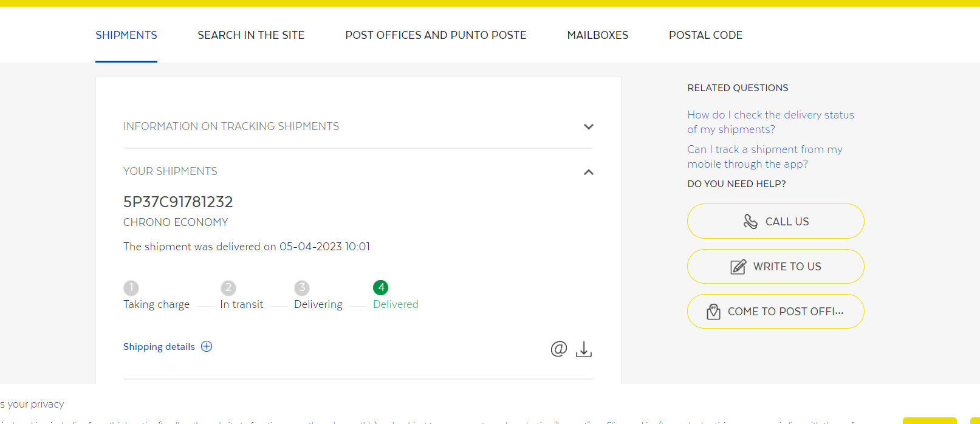
Task: Select the green step 4 Delivered circle
Action: (x=381, y=287)
